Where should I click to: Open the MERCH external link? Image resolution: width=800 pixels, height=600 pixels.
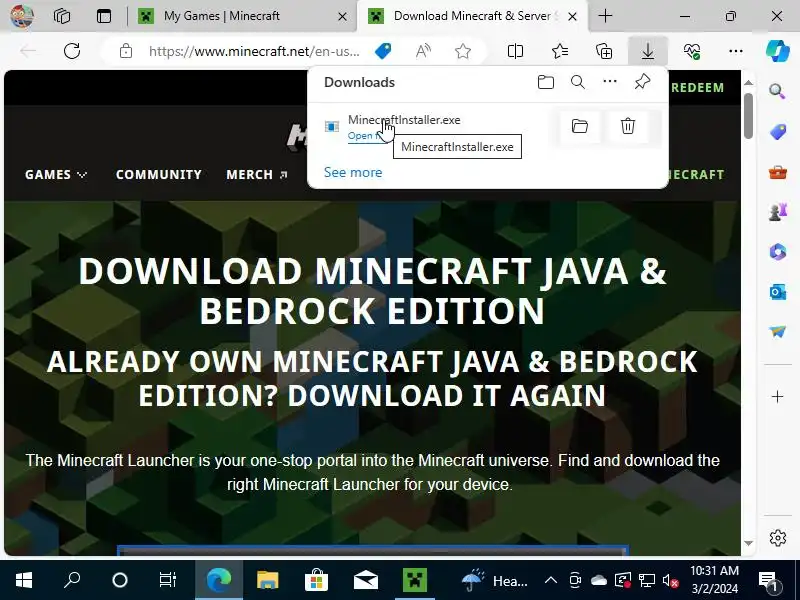[x=257, y=175]
